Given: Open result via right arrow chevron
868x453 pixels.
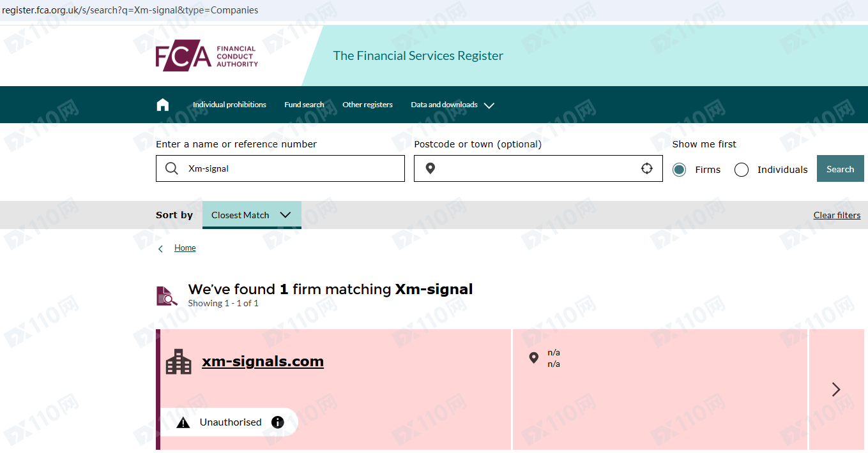Looking at the screenshot, I should [x=836, y=389].
